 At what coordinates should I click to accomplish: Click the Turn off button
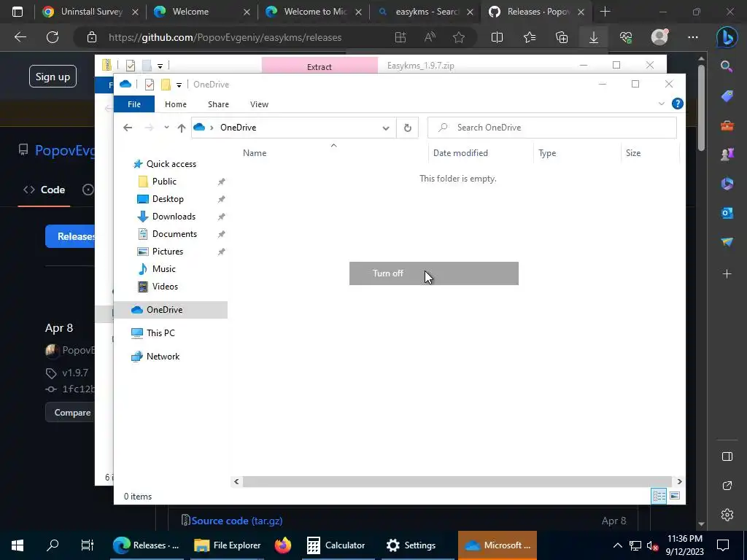[433, 273]
